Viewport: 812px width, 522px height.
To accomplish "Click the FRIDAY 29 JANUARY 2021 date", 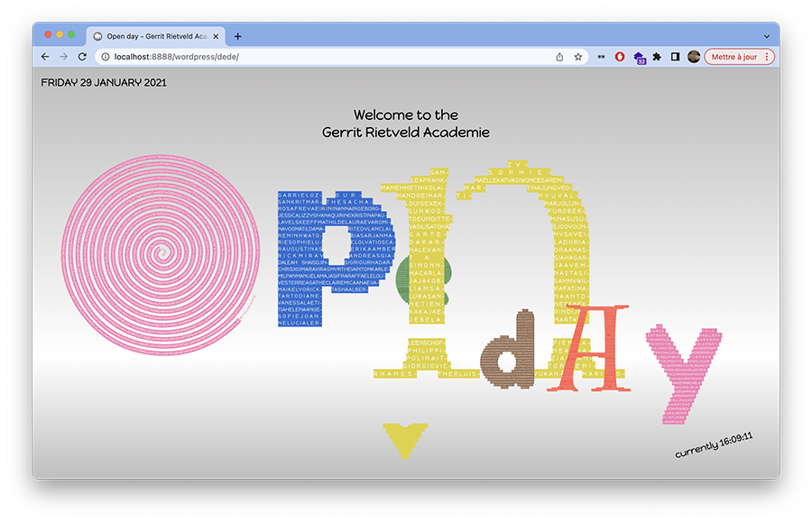I will coord(104,83).
